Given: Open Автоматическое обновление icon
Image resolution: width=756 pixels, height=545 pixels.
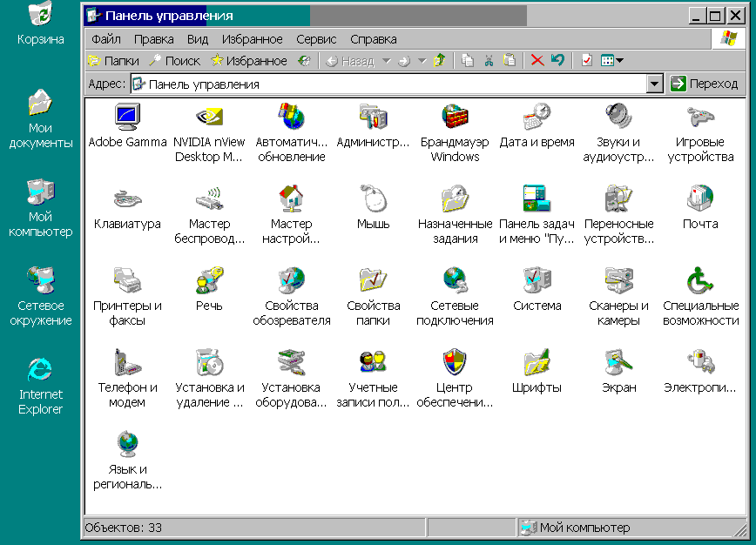Looking at the screenshot, I should click(291, 133).
